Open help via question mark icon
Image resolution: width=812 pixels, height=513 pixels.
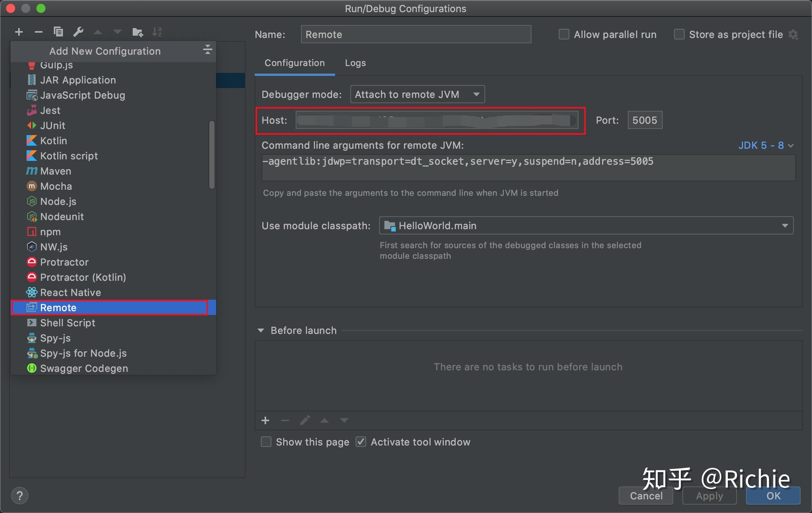coord(20,496)
